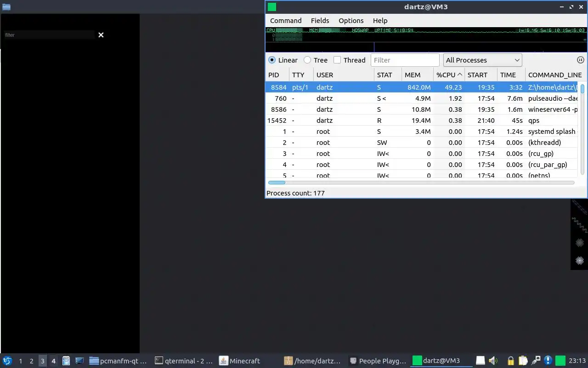Sort by the MEM column header
Viewport: 588px width, 368px height.
point(418,75)
